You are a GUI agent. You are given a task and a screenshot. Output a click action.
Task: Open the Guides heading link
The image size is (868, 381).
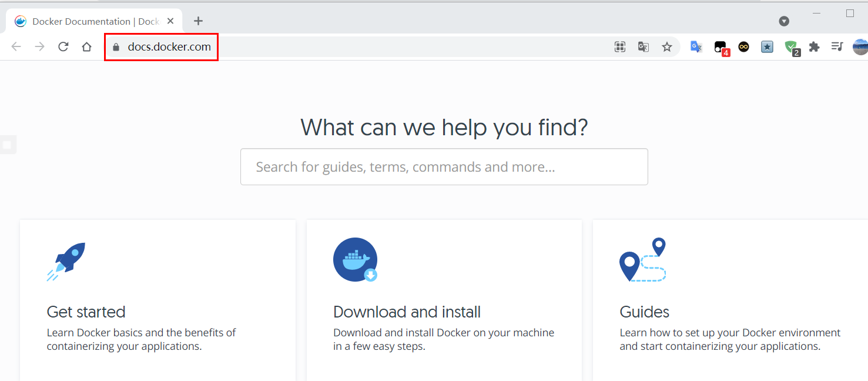click(x=644, y=312)
